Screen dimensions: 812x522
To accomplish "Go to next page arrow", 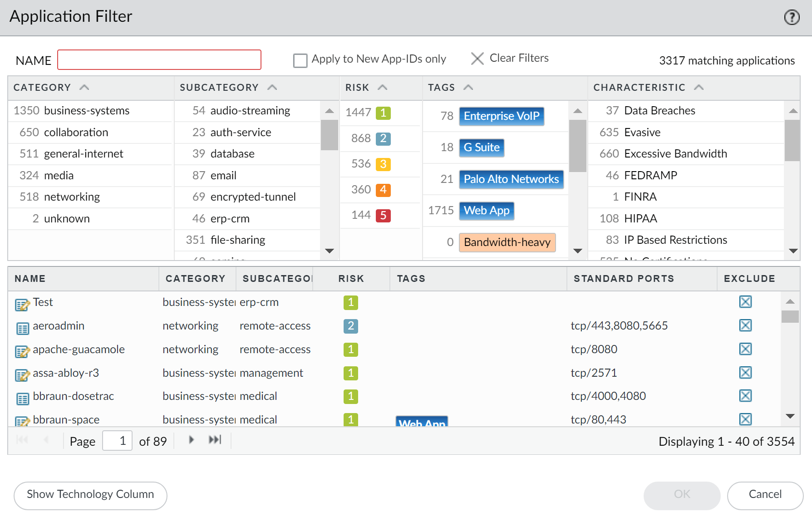I will [191, 440].
